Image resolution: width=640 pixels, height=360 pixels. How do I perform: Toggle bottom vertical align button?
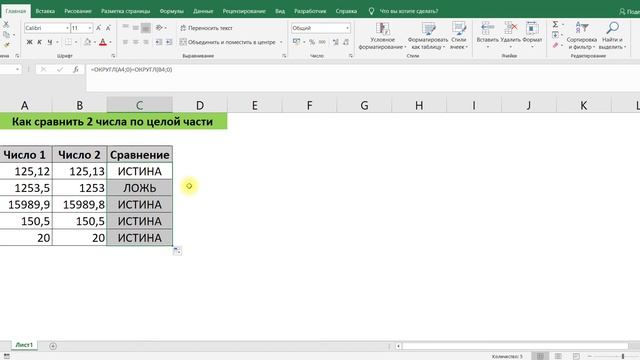pos(146,28)
